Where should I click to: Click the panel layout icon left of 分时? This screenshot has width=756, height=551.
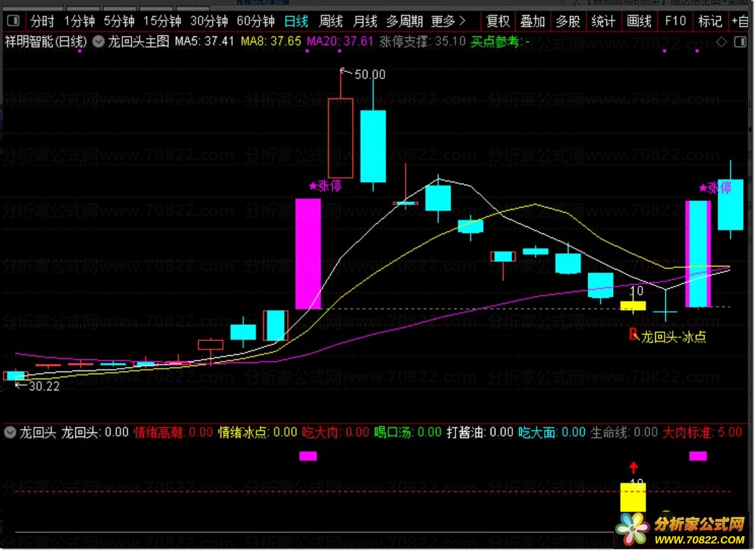tap(13, 21)
